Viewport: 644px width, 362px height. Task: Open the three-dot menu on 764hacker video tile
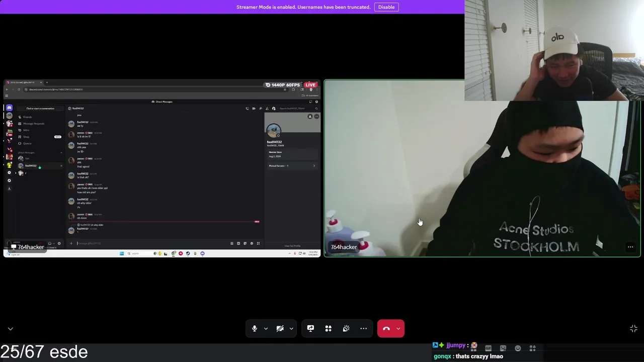click(630, 247)
